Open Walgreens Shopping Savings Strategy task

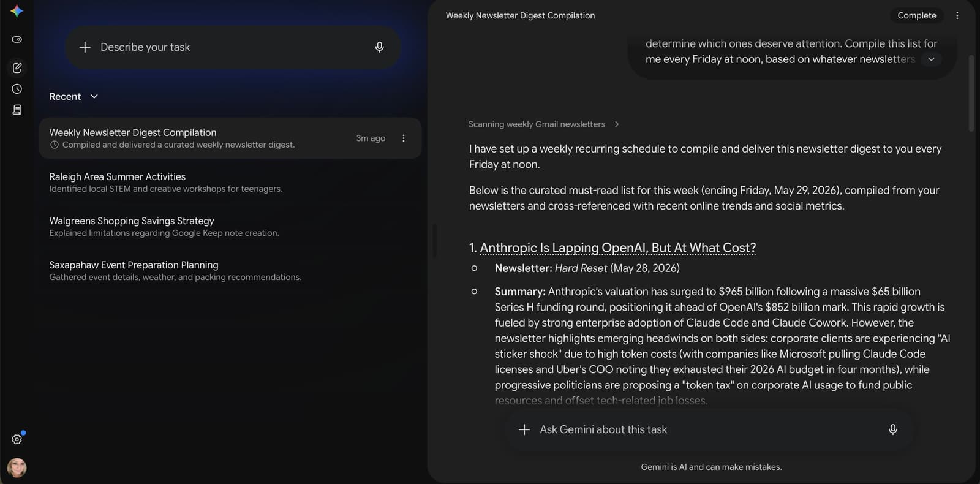click(x=230, y=227)
